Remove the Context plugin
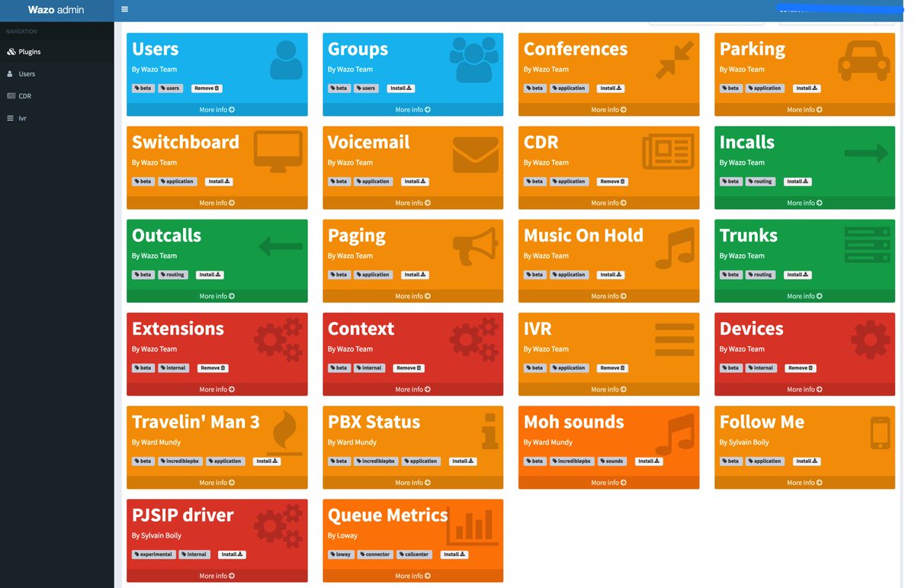 (x=409, y=368)
